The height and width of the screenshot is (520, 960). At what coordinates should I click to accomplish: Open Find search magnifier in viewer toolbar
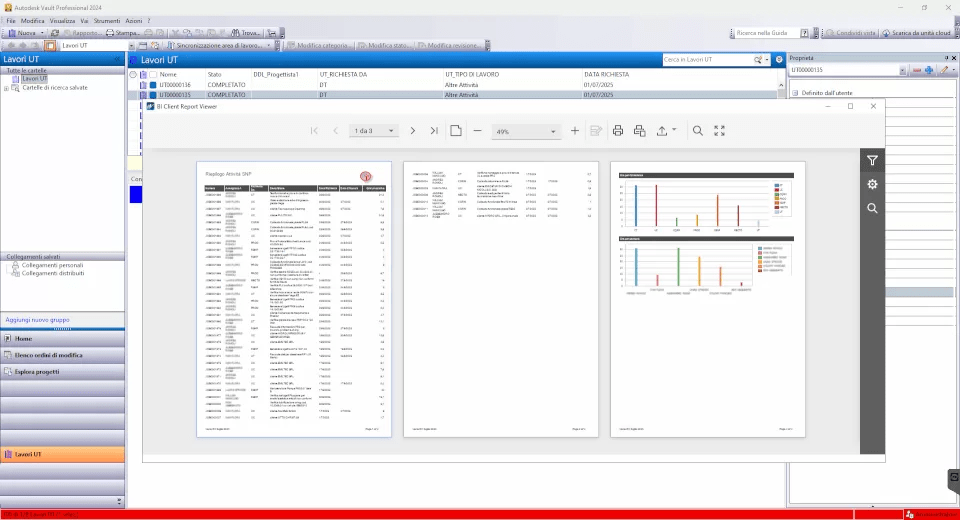(697, 130)
